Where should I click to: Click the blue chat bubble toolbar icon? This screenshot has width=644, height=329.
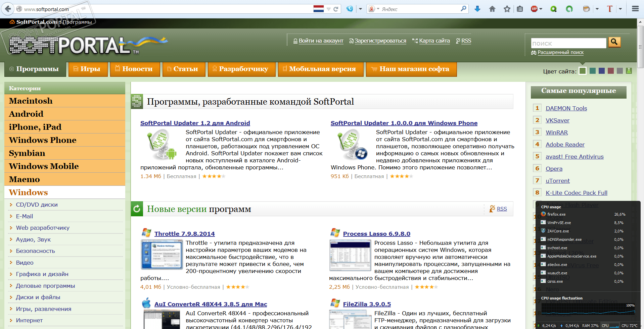pyautogui.click(x=350, y=9)
